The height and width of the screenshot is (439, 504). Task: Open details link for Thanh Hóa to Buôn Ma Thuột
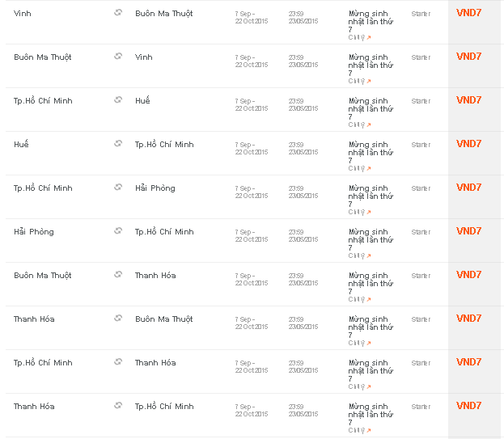[359, 343]
